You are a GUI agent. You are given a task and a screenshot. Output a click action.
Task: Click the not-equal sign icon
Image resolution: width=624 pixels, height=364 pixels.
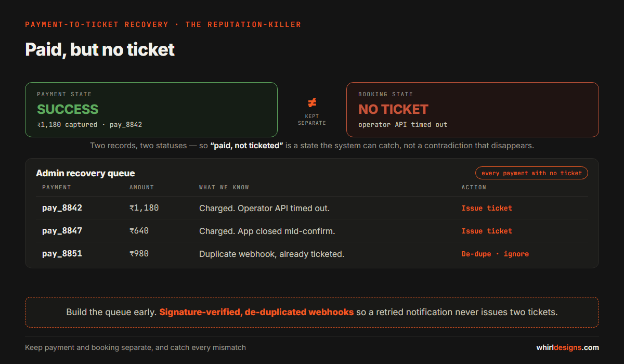[312, 103]
